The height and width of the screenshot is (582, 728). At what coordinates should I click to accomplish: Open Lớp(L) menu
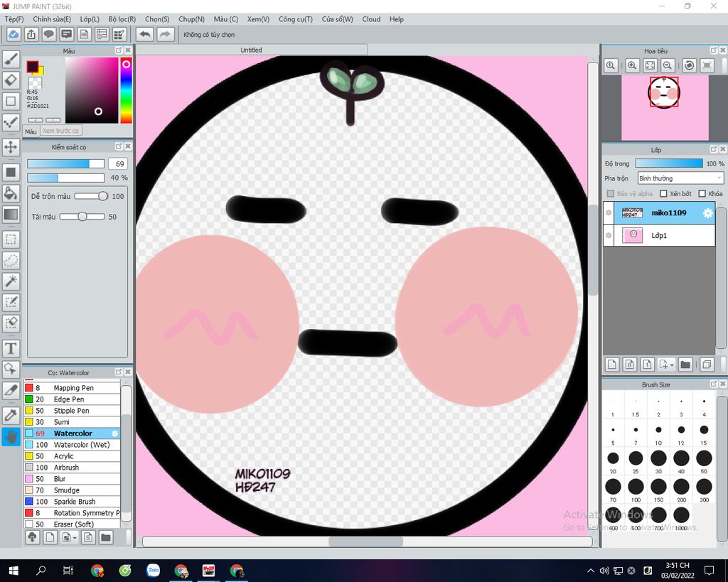[90, 19]
